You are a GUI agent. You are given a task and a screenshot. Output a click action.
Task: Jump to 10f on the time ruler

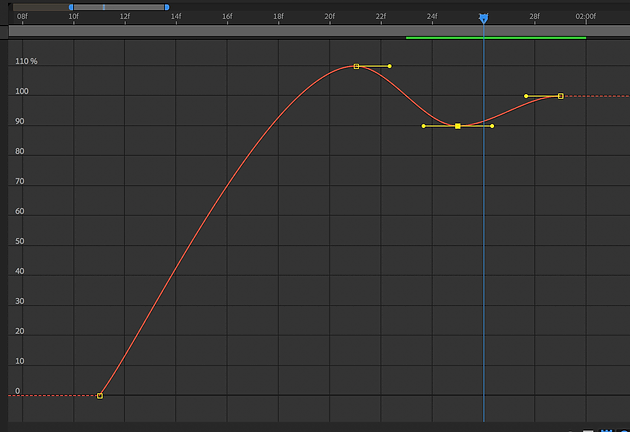tap(74, 16)
